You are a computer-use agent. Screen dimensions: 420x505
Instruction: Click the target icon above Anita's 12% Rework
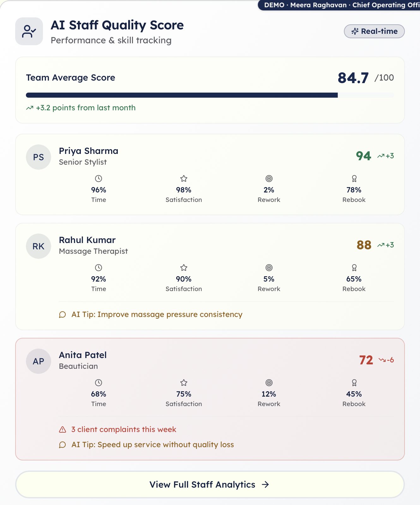pyautogui.click(x=269, y=383)
